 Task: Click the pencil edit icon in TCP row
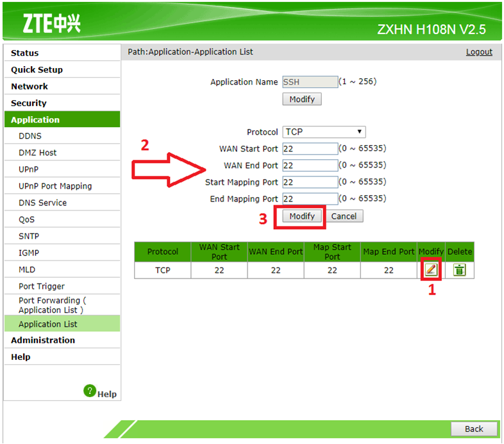[431, 270]
